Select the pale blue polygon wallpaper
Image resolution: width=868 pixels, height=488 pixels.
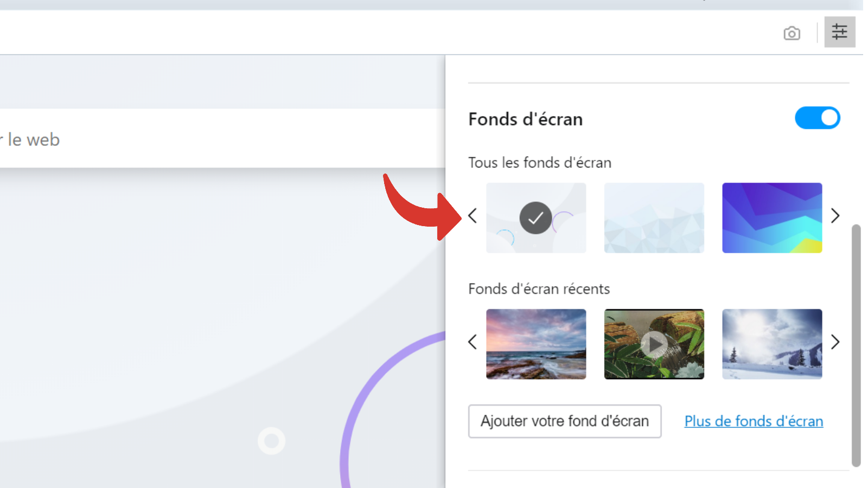click(x=654, y=218)
